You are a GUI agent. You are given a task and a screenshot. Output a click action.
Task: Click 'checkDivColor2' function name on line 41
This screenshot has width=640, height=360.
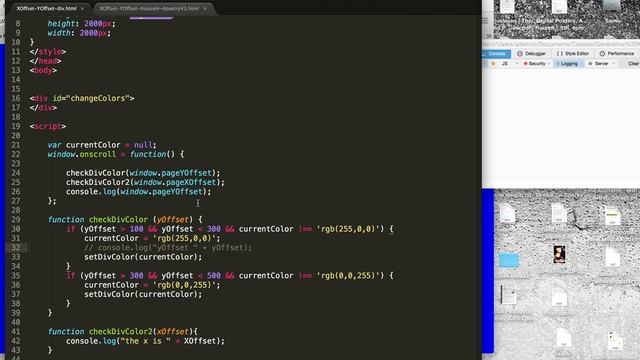(121, 331)
